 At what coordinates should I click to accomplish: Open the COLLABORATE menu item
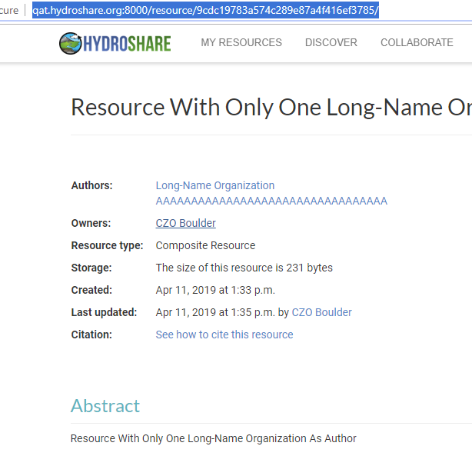[x=417, y=42]
